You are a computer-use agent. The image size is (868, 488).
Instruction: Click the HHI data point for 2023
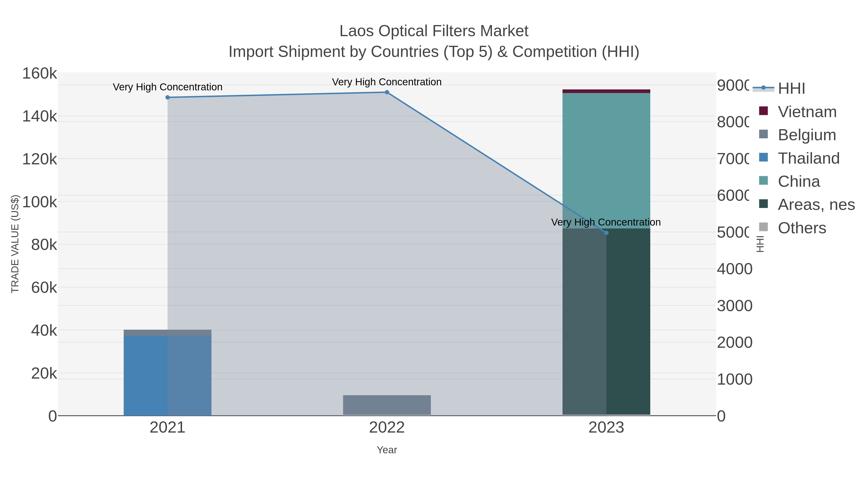pos(606,233)
